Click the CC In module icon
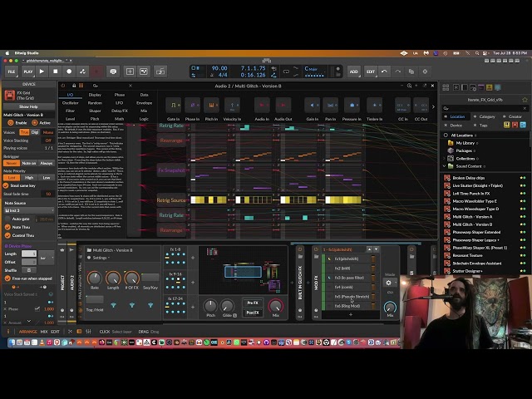The height and width of the screenshot is (399, 532). [402, 106]
